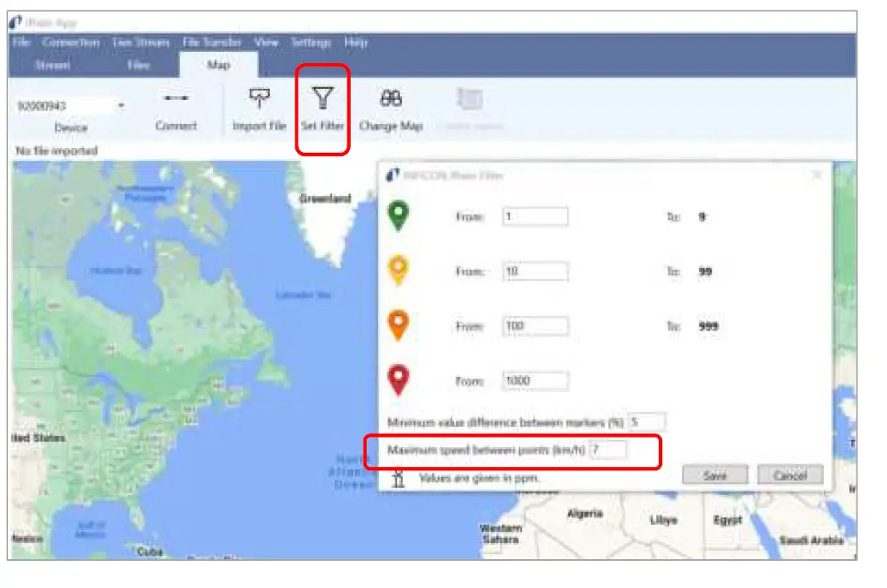Image resolution: width=887 pixels, height=588 pixels.
Task: Open the Help menu
Action: tap(355, 42)
